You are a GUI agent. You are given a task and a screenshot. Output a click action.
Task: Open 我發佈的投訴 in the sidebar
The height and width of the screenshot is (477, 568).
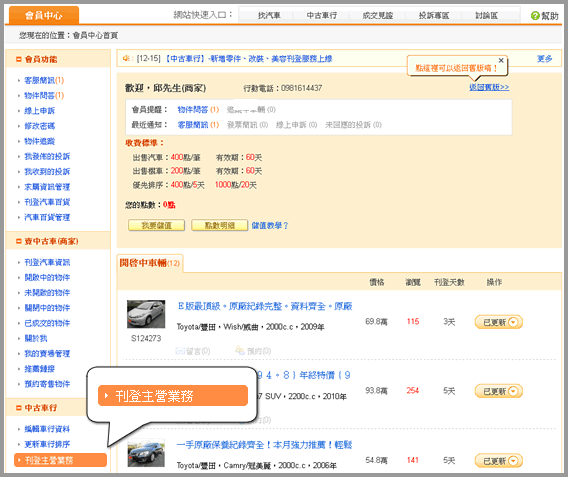pyautogui.click(x=47, y=156)
